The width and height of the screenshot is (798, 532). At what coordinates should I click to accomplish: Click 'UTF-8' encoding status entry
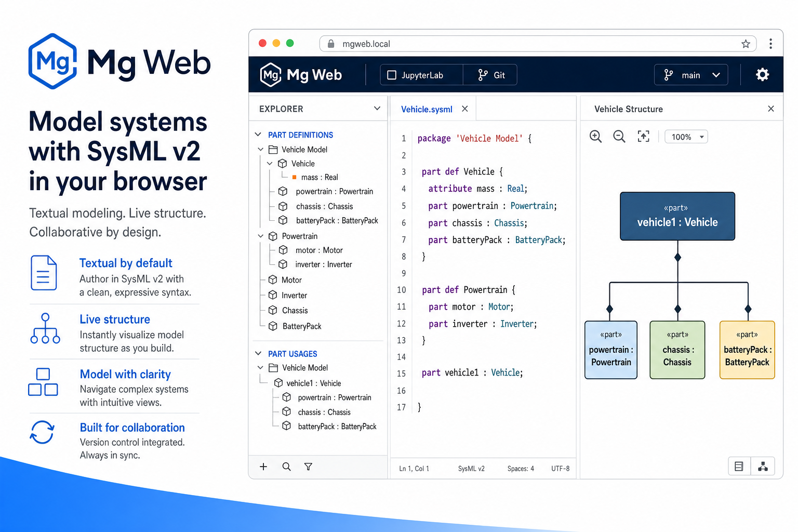point(561,469)
